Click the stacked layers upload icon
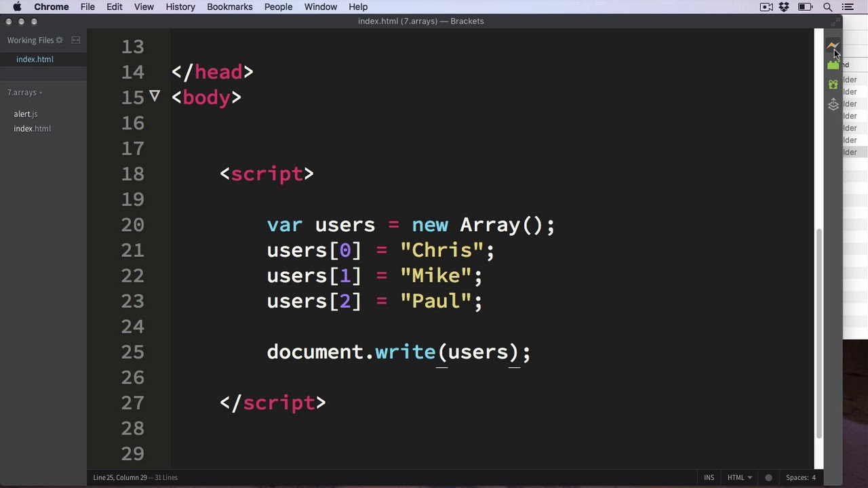Screen dimensions: 868x488 (x=833, y=104)
